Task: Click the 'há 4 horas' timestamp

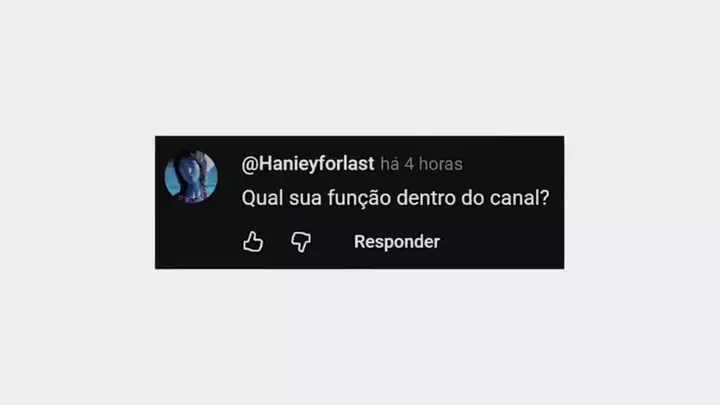Action: coord(422,164)
